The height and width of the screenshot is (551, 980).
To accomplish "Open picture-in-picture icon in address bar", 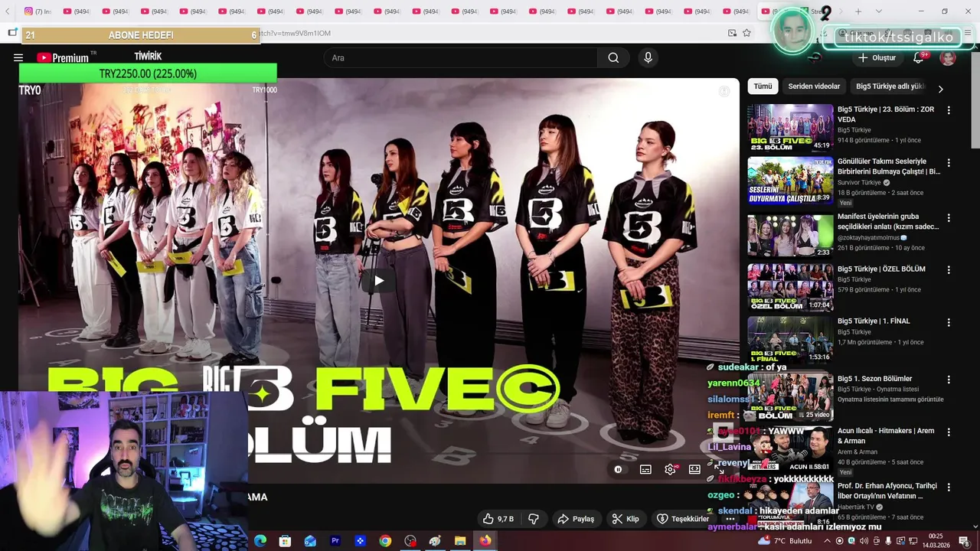I will click(732, 33).
